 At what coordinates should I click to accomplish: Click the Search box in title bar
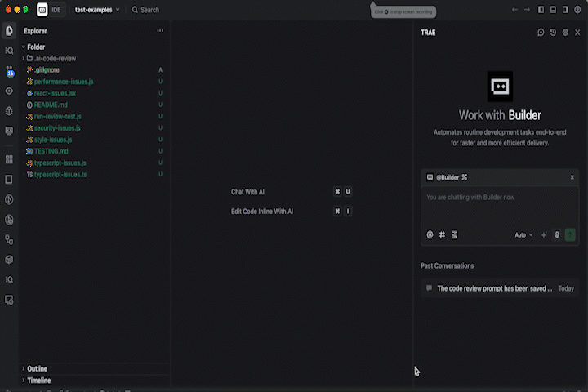tap(146, 10)
